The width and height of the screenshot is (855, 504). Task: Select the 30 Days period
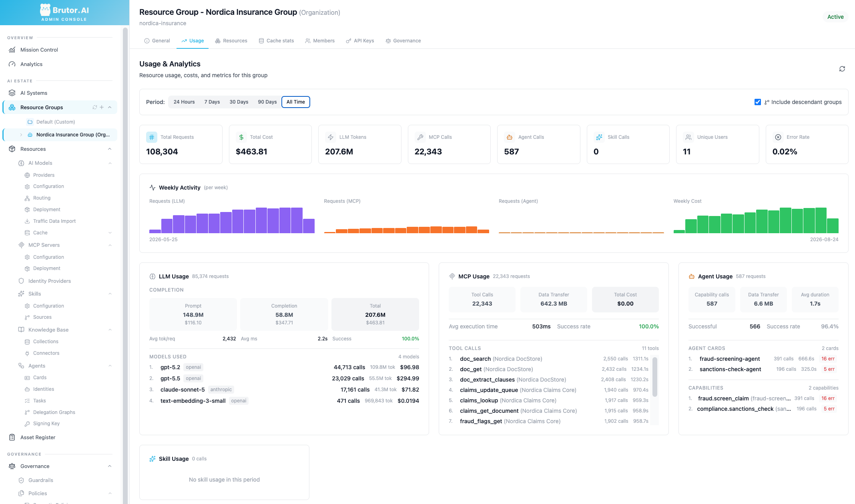pos(239,102)
